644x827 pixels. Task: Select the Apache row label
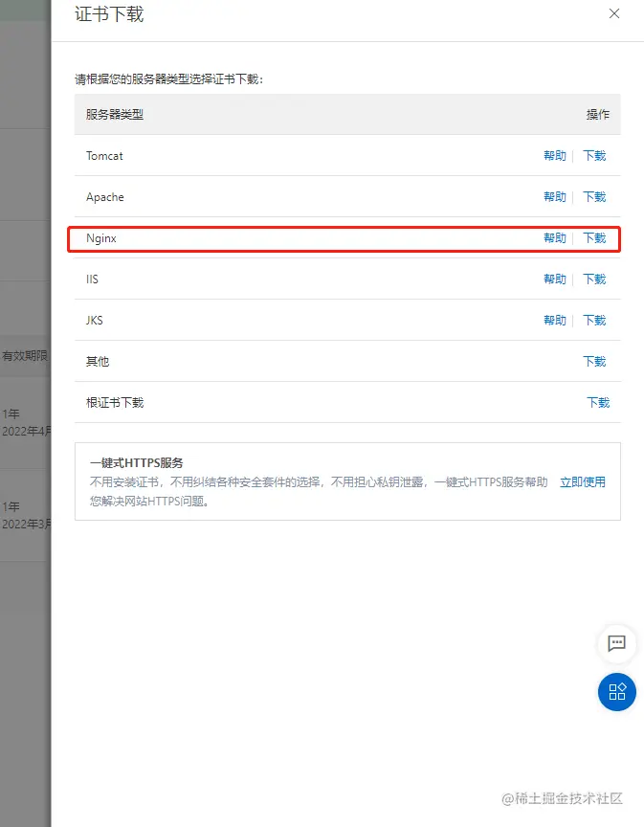[105, 197]
